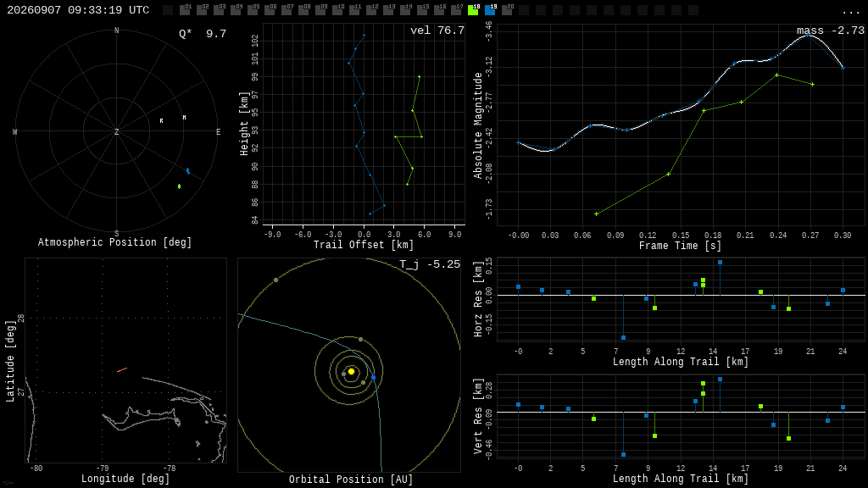The height and width of the screenshot is (488, 868).
Task: Click the vel 76.7 velocity readout
Action: [x=437, y=30]
